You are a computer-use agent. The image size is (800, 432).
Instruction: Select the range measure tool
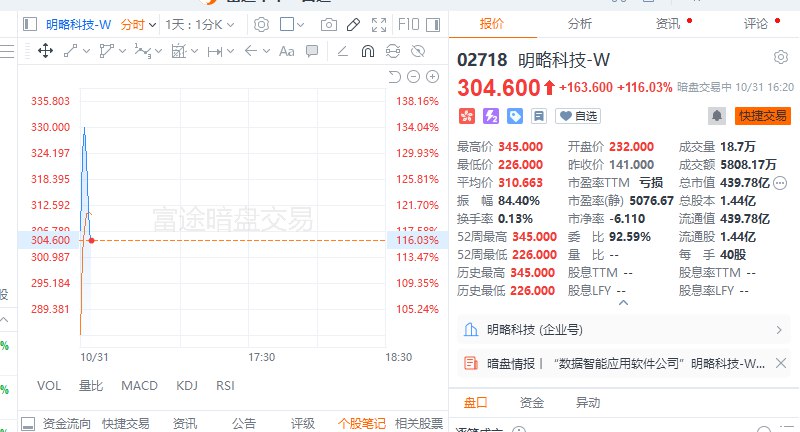tap(215, 52)
